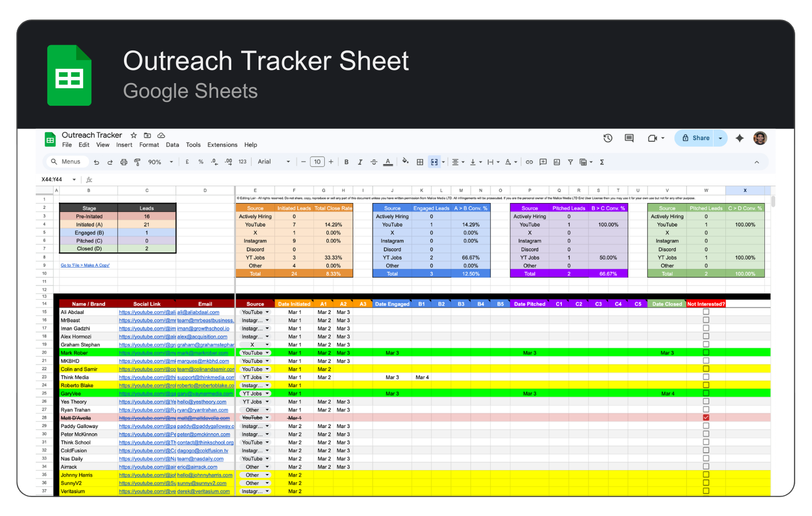
Task: Open comments history icon in header
Action: pyautogui.click(x=629, y=138)
